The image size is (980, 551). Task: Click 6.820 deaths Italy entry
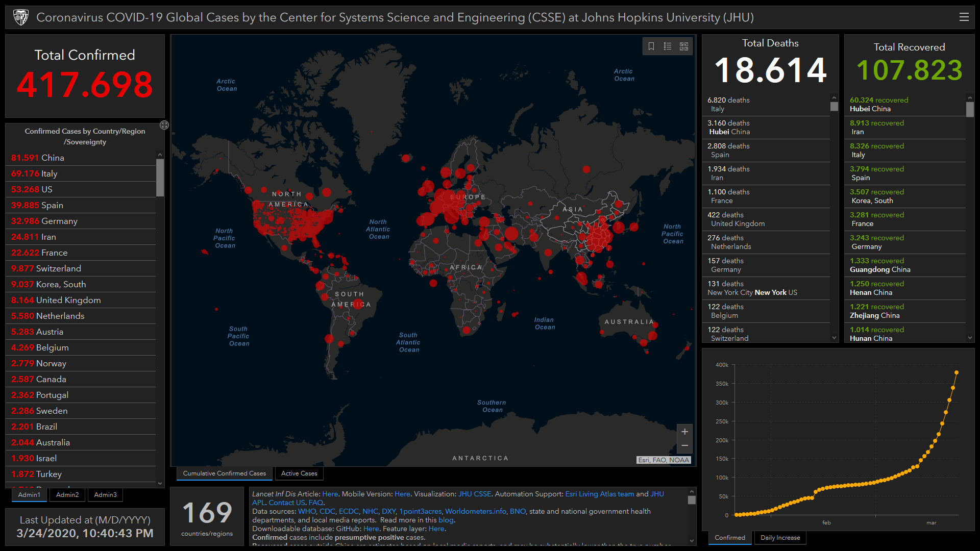point(766,105)
